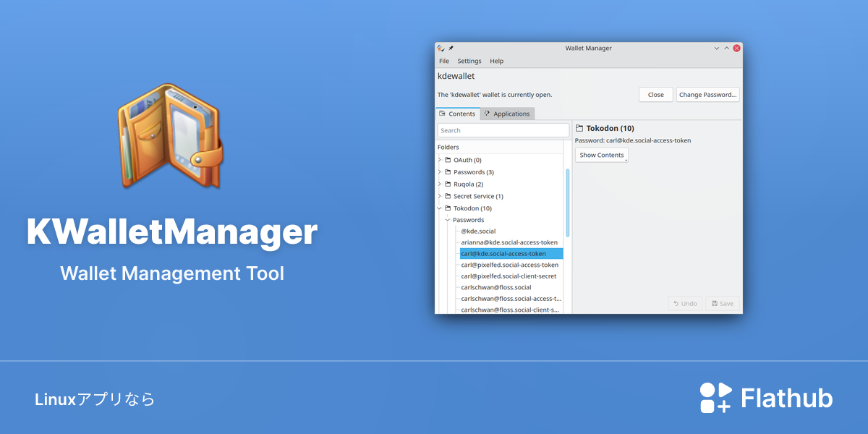Click the Save button
Image resolution: width=868 pixels, height=434 pixels.
pos(723,304)
